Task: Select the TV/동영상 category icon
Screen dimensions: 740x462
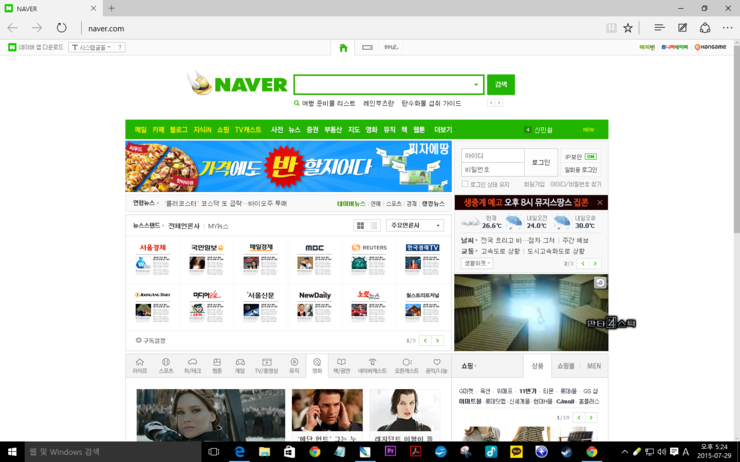Action: pyautogui.click(x=267, y=366)
